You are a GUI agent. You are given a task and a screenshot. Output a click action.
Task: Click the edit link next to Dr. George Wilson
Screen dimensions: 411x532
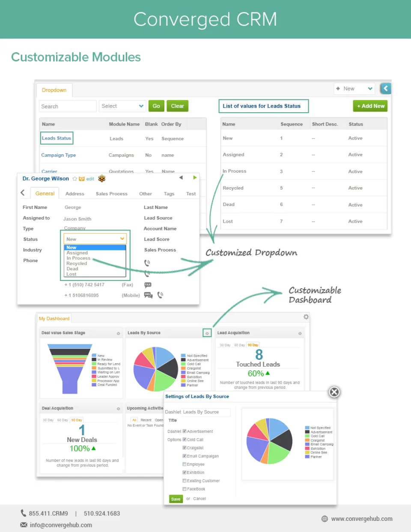[x=90, y=179]
